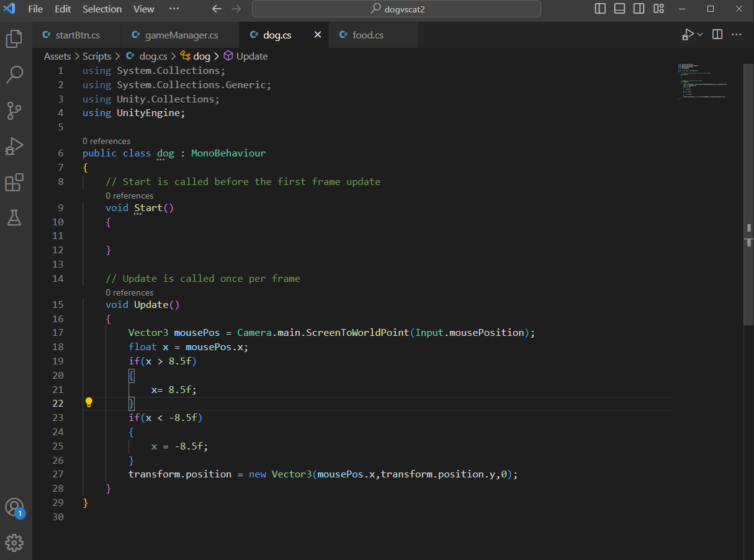Open Customize Layout options
754x560 pixels.
coord(658,9)
